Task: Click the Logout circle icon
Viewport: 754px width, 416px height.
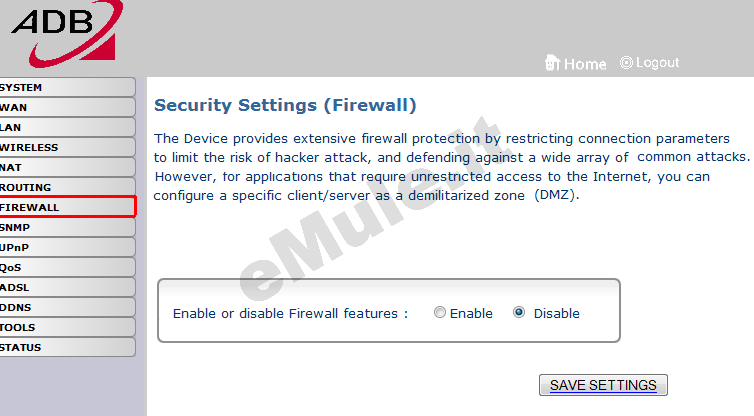Action: pos(626,63)
